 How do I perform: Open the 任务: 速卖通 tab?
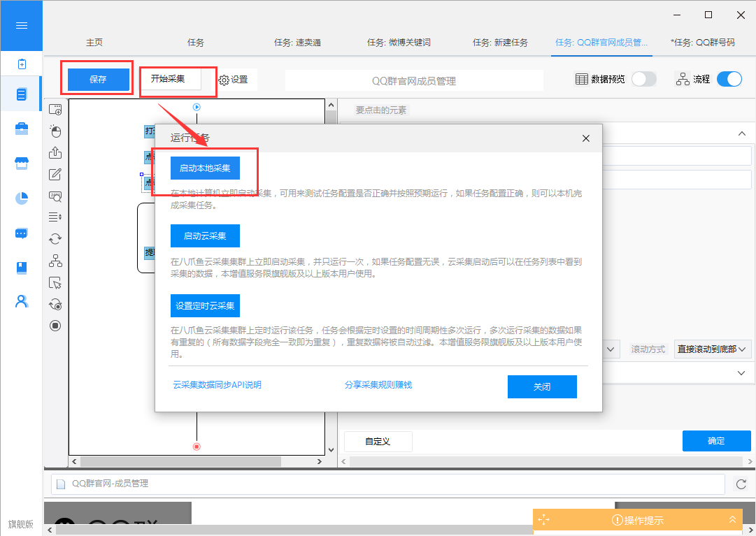pyautogui.click(x=297, y=43)
